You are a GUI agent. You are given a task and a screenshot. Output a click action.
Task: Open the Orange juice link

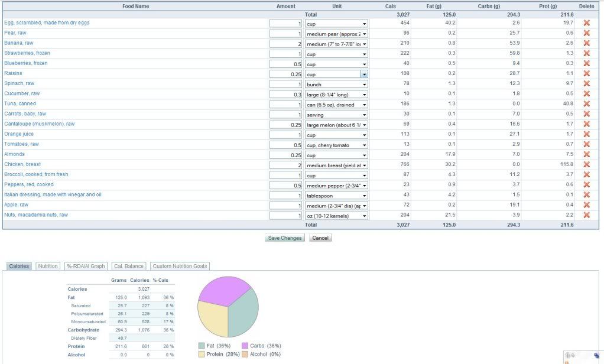pos(19,134)
